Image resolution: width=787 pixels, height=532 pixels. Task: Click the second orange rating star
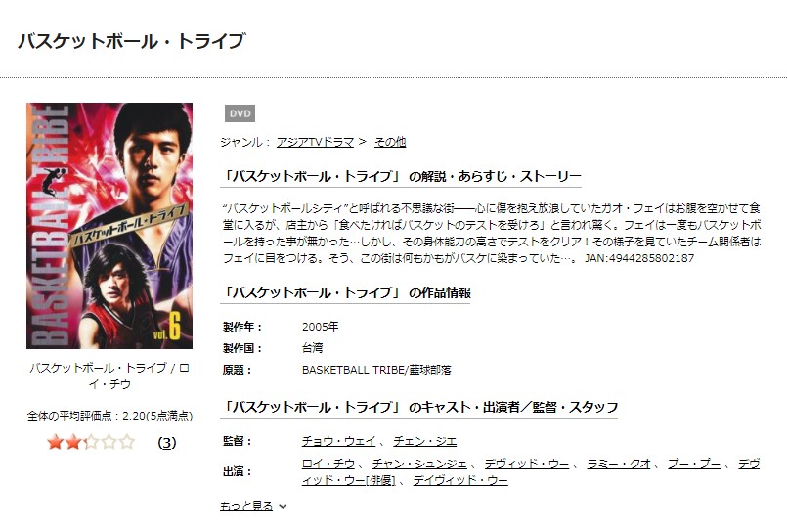72,442
